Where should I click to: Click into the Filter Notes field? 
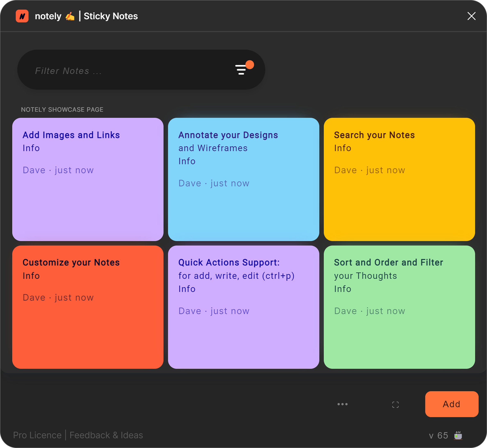point(121,71)
